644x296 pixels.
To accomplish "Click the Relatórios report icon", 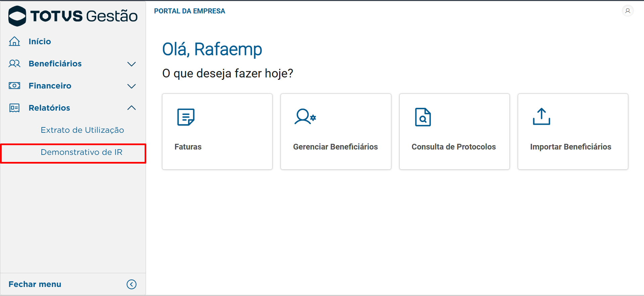I will click(x=14, y=108).
